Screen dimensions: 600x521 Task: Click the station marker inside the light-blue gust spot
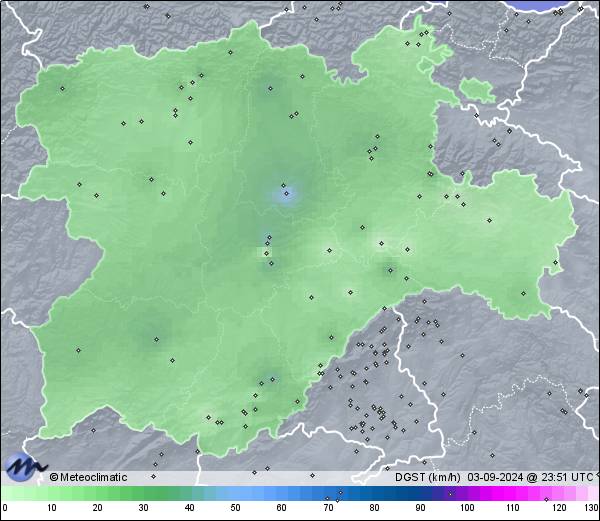tap(286, 194)
